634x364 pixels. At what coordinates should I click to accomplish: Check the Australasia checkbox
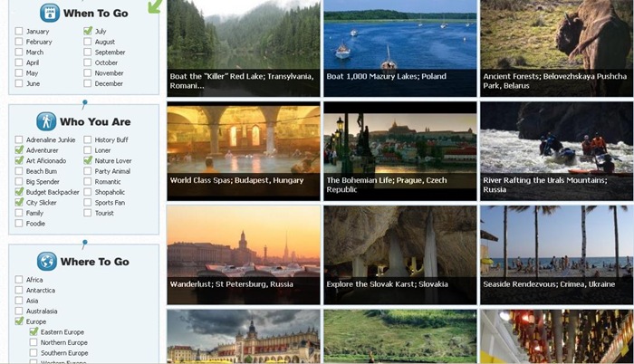(19, 311)
